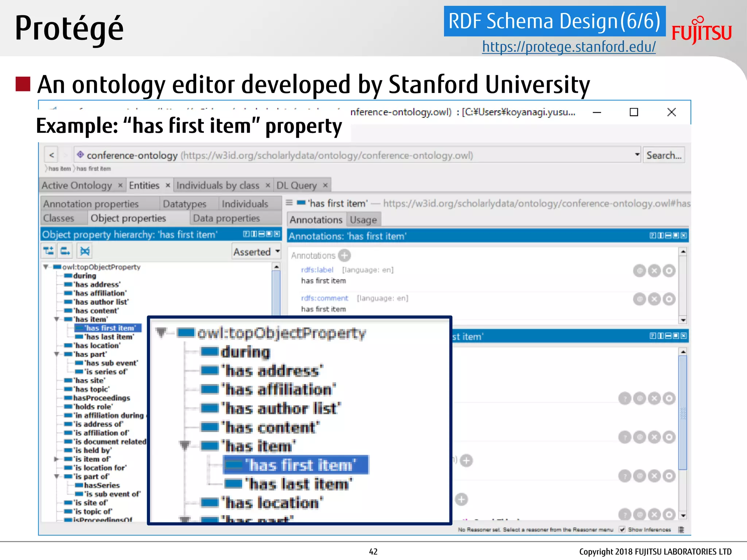Expand the 'is item of' tree node

(x=57, y=459)
